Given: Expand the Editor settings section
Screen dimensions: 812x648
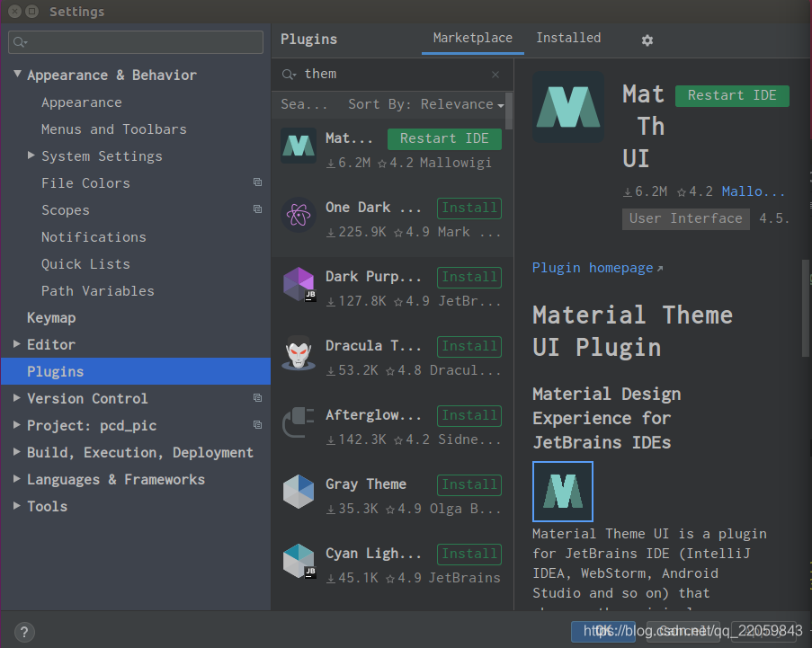Looking at the screenshot, I should [16, 343].
